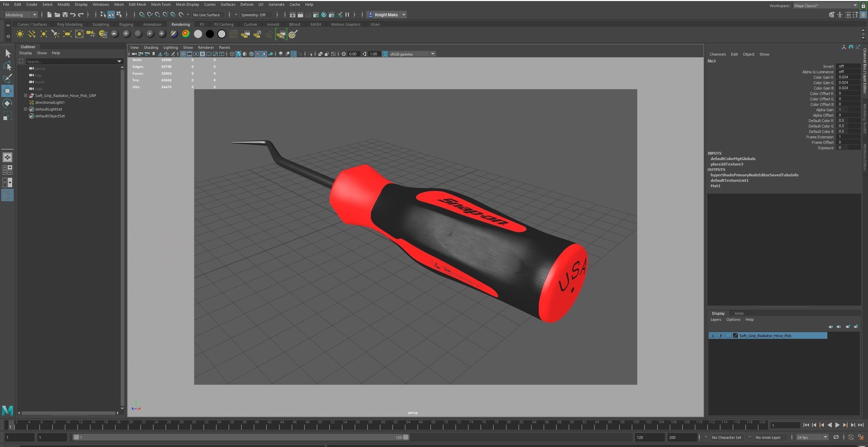Create a spot light from the shelf
Screen dimensions: 868x447
pos(56,34)
